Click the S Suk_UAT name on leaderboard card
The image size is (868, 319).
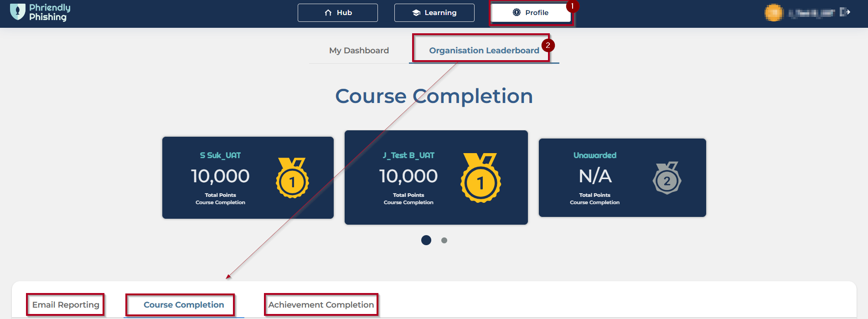click(x=220, y=155)
